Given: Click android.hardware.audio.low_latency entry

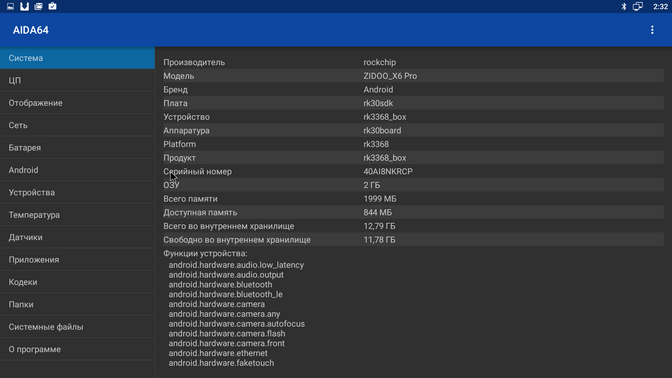Looking at the screenshot, I should pos(236,265).
